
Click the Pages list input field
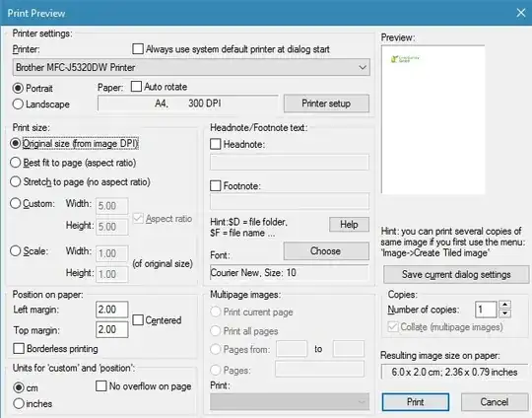[x=319, y=369]
